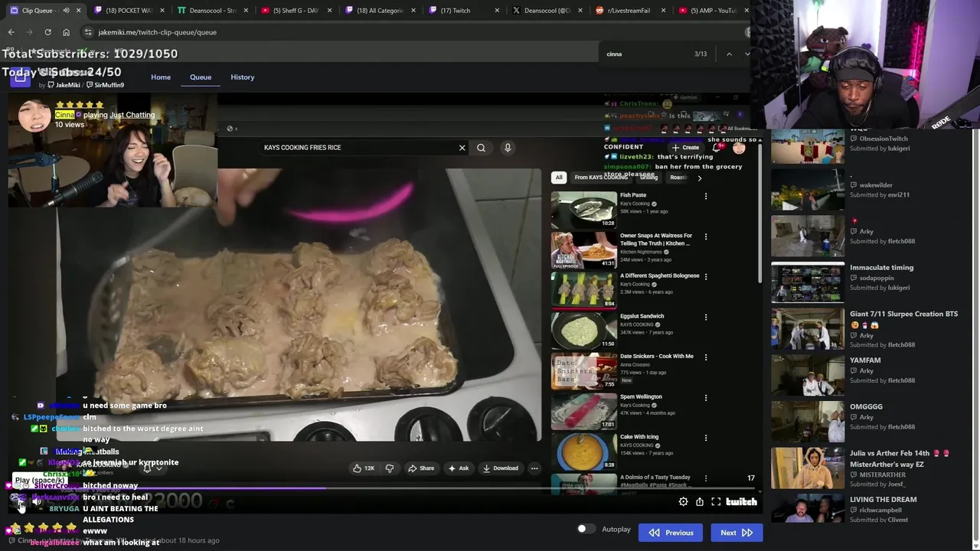
Task: Switch to the POCKET WATCH Twitch tab
Action: coord(128,11)
